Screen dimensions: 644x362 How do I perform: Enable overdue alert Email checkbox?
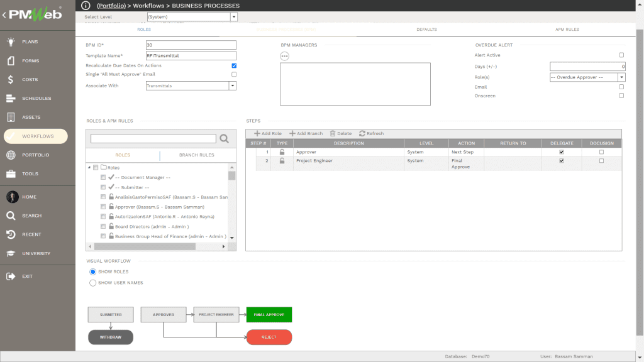(x=621, y=87)
